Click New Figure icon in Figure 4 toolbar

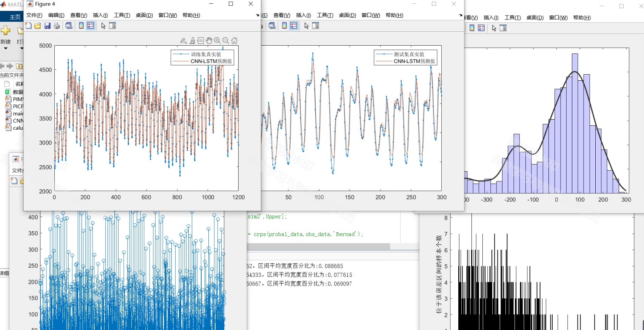(28, 26)
